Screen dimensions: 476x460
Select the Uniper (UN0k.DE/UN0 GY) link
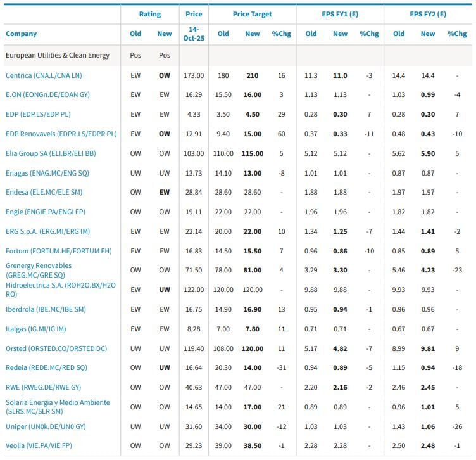(x=46, y=426)
